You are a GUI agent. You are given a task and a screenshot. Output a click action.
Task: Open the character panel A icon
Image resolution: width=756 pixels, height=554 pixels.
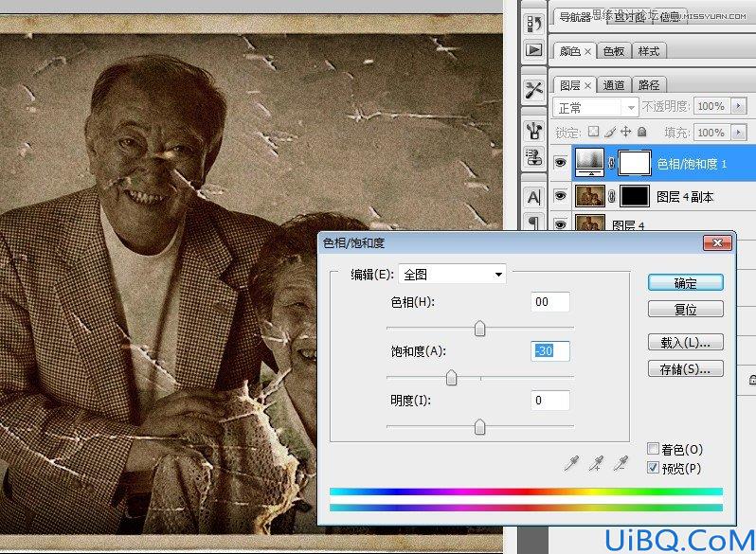point(533,197)
